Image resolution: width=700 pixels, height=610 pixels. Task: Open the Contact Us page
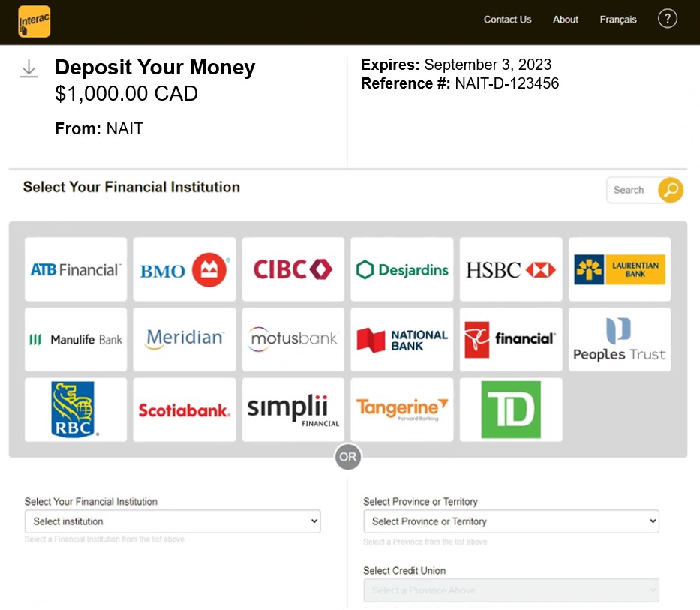tap(507, 20)
